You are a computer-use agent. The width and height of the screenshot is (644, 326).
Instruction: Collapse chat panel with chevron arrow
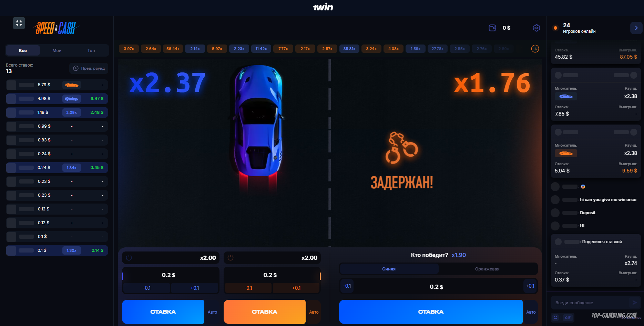pyautogui.click(x=636, y=28)
